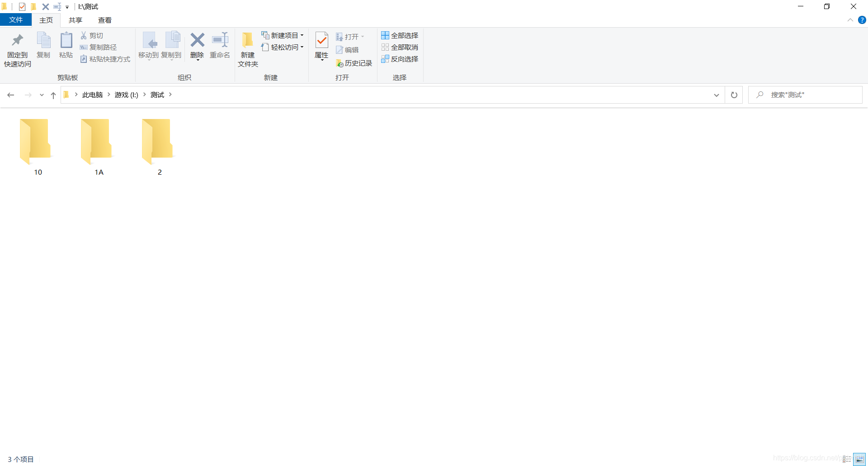This screenshot has width=868, height=466.
Task: Switch to the Home (主页) tab
Action: [x=46, y=20]
